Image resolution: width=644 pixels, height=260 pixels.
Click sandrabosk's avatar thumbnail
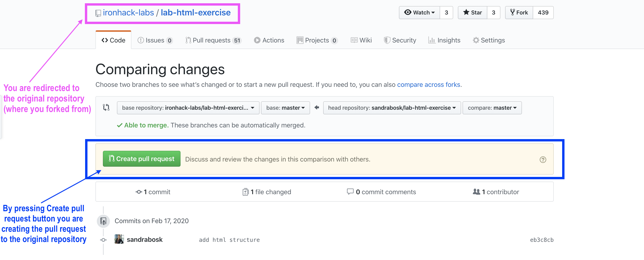click(119, 239)
